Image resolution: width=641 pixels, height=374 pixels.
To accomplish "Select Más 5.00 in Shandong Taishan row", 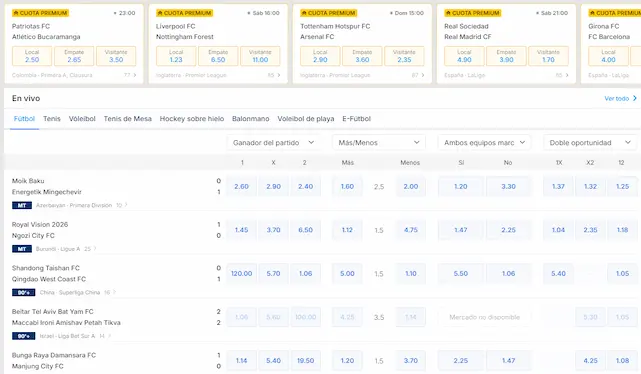I will point(347,273).
